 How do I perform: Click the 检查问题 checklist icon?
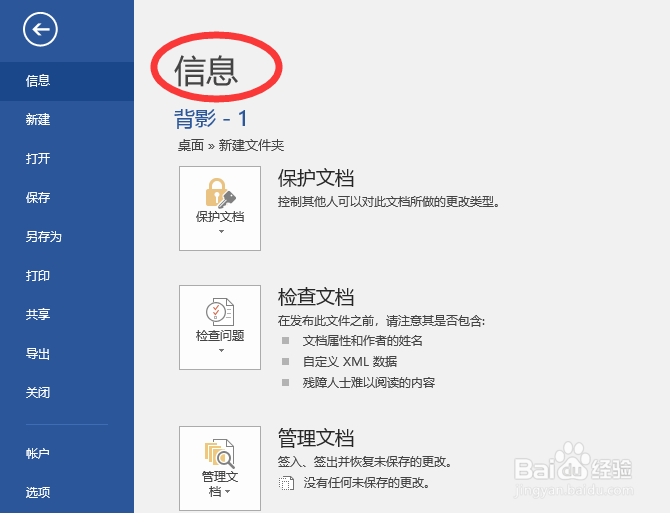pos(220,312)
